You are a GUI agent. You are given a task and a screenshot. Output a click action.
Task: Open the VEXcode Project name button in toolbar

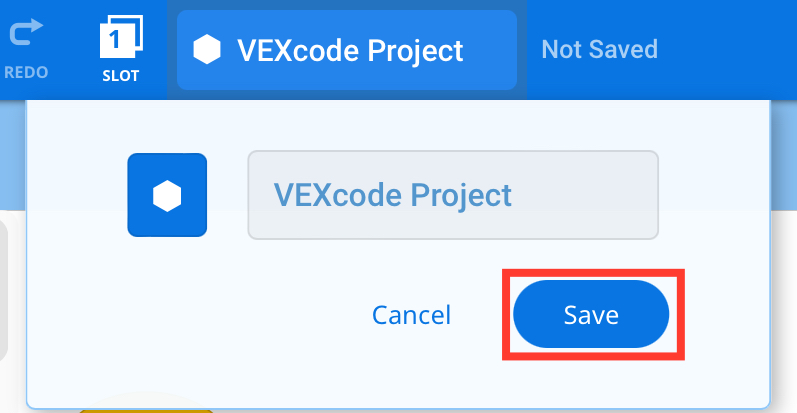click(346, 50)
